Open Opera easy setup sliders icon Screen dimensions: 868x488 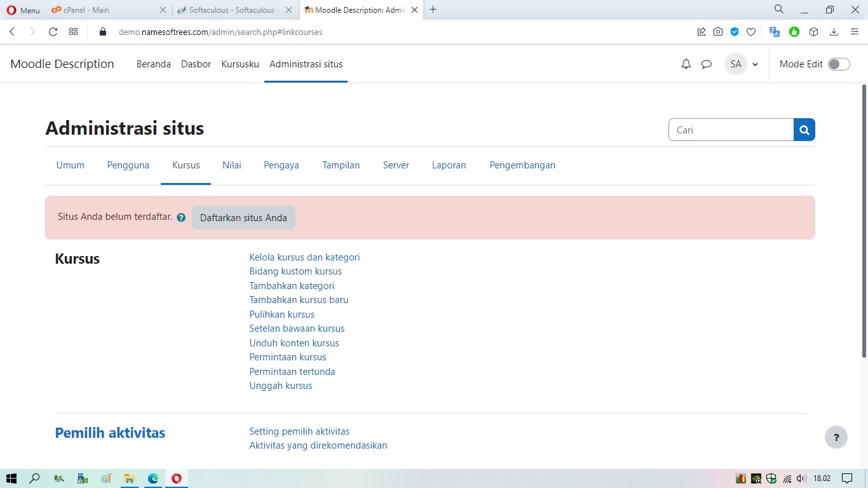[x=855, y=32]
